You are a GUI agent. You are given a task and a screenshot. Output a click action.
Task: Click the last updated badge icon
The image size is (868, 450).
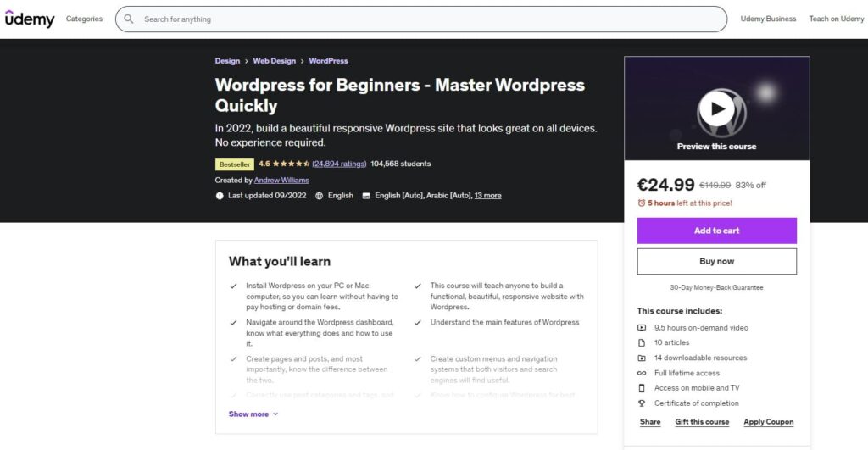[x=220, y=196]
